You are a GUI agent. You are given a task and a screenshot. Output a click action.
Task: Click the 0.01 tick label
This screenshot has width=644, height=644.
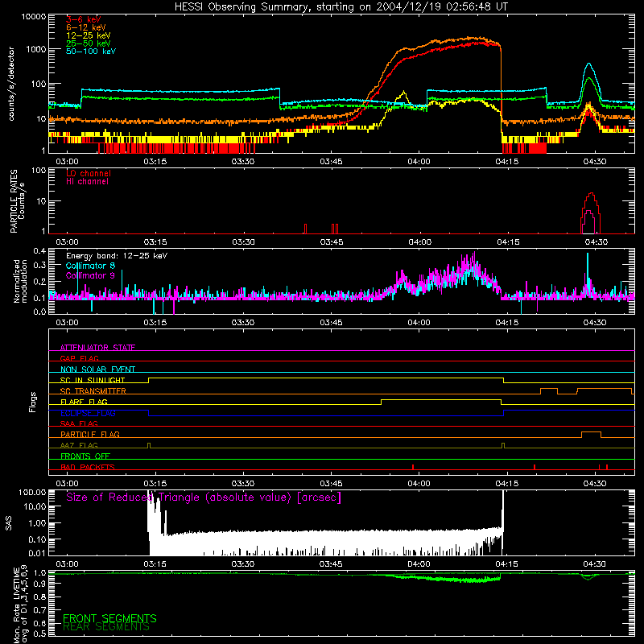point(37,553)
